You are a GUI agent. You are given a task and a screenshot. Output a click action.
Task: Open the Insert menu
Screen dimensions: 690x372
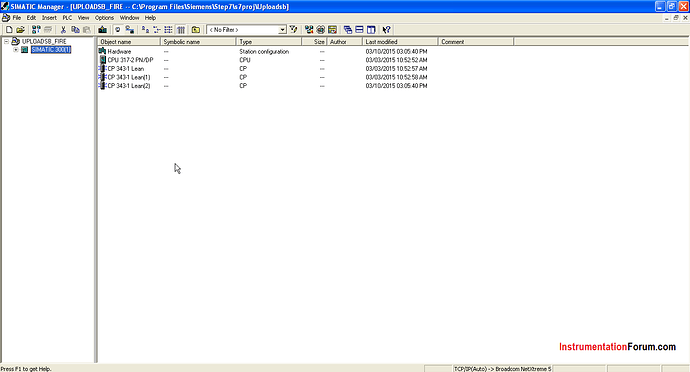49,18
